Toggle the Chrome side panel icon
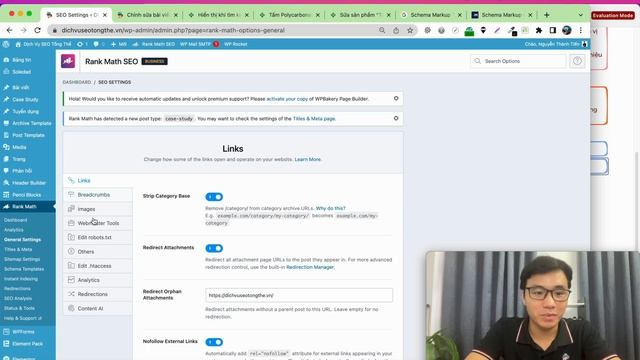The width and height of the screenshot is (640, 360). point(553,30)
